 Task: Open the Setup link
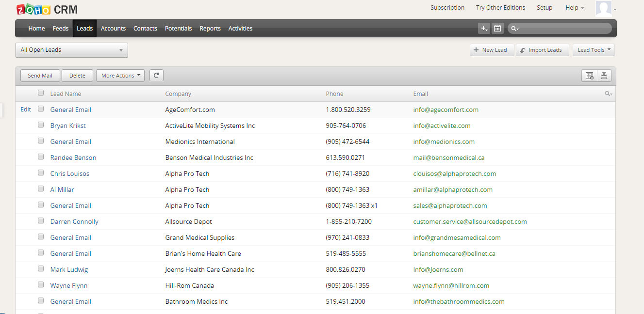(545, 8)
